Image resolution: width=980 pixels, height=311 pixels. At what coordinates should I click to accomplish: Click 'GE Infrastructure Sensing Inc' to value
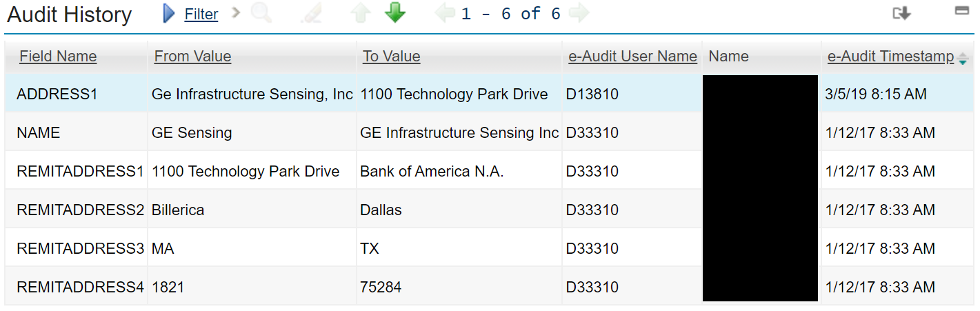pos(459,132)
